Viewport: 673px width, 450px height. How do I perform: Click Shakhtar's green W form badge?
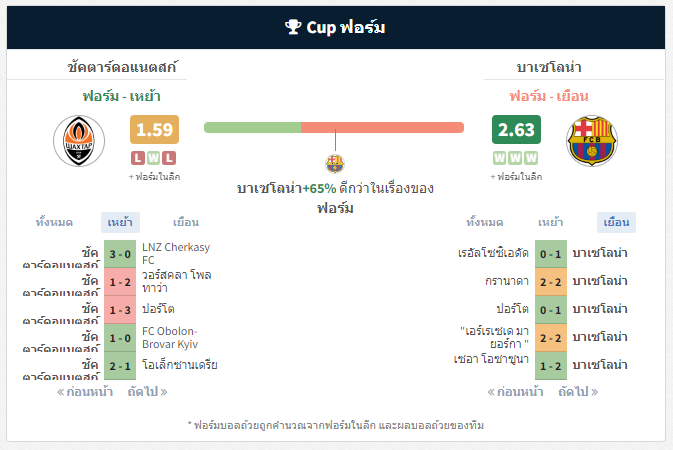pos(154,158)
